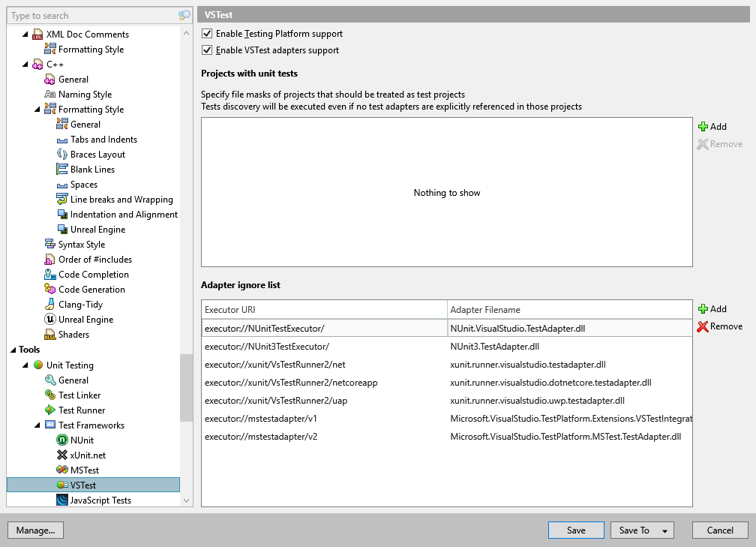This screenshot has width=756, height=547.
Task: Click Add for Adapter ignore list
Action: click(x=712, y=308)
